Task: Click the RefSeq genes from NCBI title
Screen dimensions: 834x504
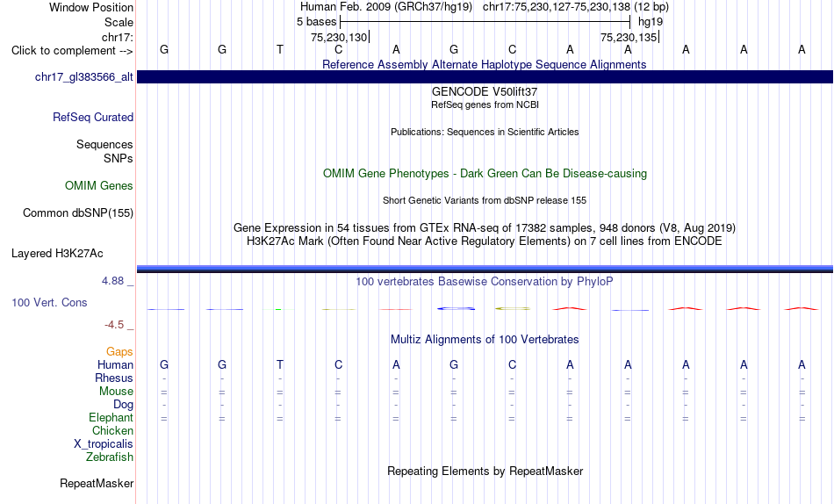Action: (485, 104)
